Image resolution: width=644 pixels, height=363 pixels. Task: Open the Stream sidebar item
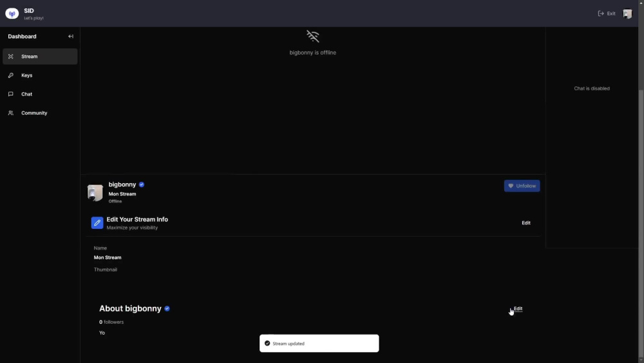[x=40, y=56]
